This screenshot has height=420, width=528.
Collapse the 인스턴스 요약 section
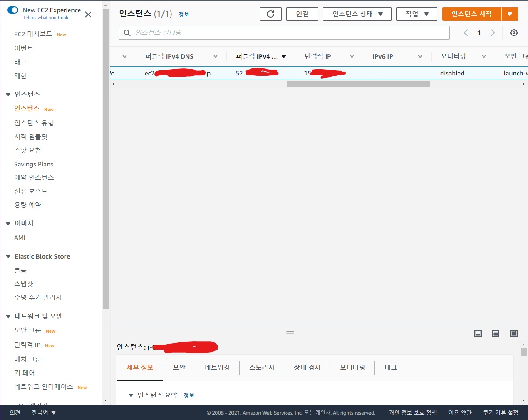coord(131,395)
